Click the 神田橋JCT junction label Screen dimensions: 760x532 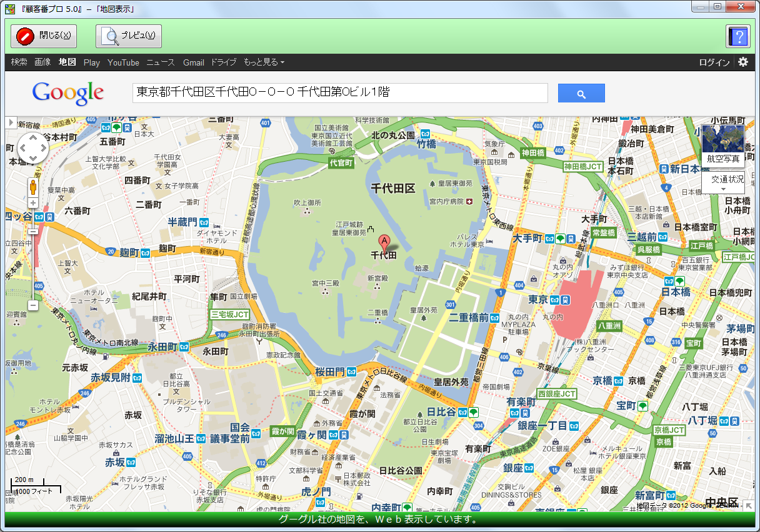583,167
